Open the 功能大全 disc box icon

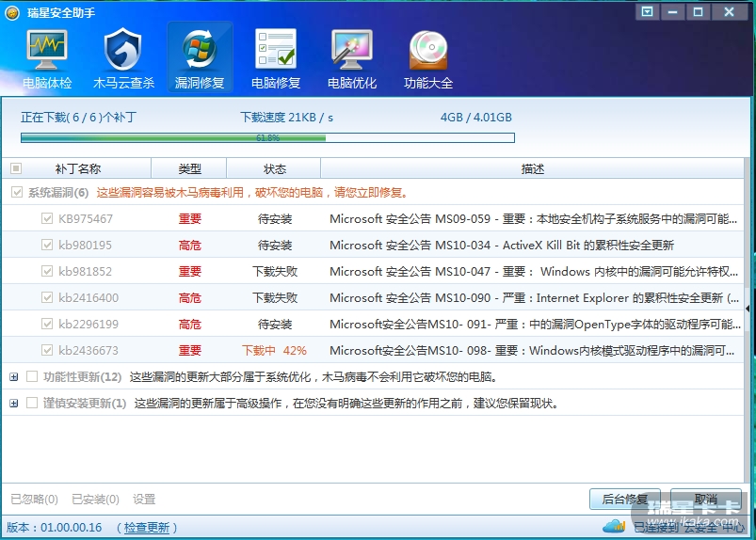428,50
